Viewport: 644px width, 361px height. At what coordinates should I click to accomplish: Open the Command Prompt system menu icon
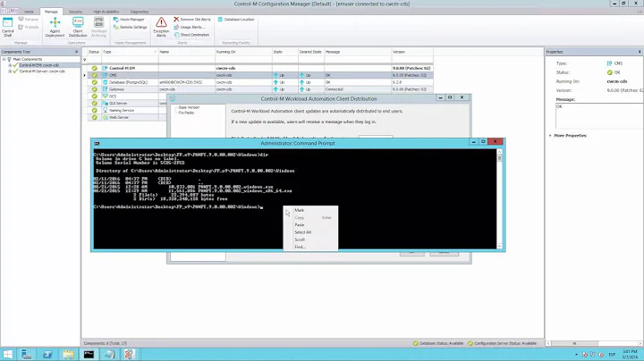tap(97, 144)
